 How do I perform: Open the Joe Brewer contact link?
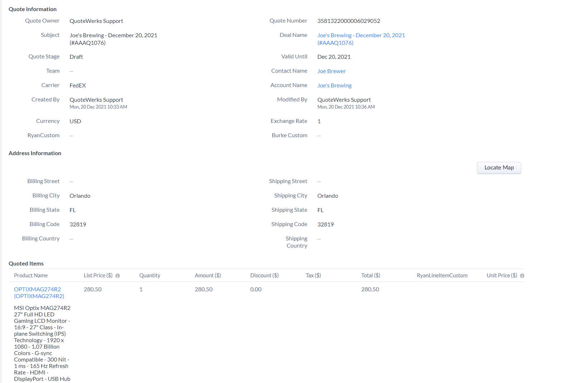tap(331, 71)
